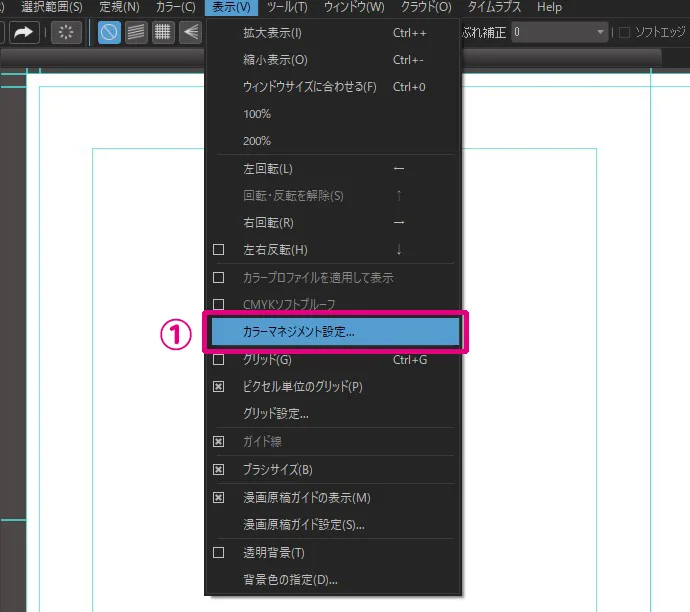The width and height of the screenshot is (690, 612).
Task: Uncheck ブラシサイズ(B) display option
Action: click(219, 470)
